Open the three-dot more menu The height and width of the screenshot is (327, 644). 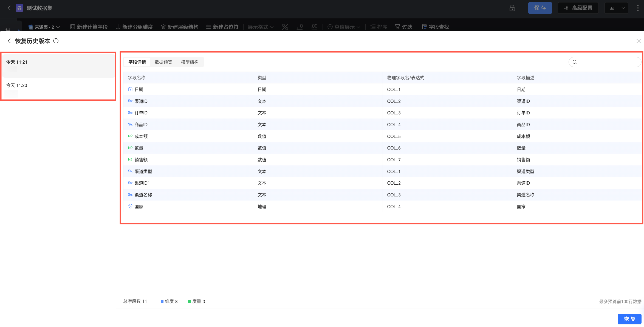(x=638, y=8)
